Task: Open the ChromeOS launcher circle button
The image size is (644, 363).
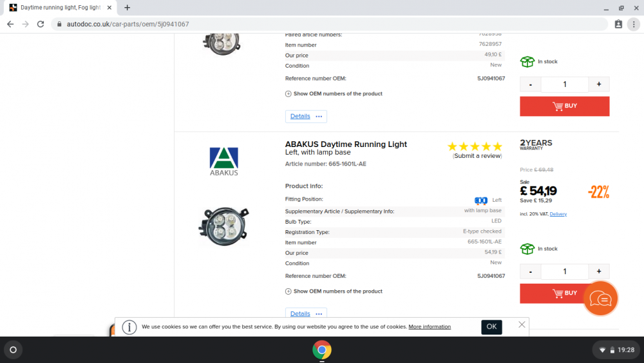Action: point(13,350)
